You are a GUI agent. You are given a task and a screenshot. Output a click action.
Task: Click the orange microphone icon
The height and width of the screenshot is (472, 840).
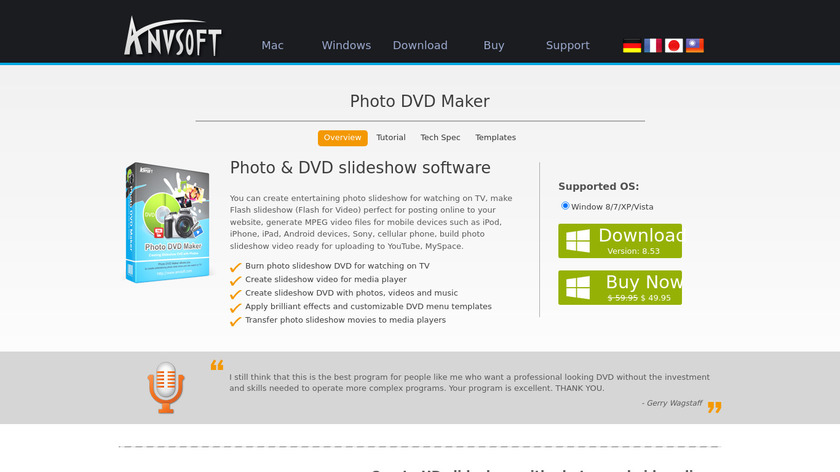tap(166, 387)
